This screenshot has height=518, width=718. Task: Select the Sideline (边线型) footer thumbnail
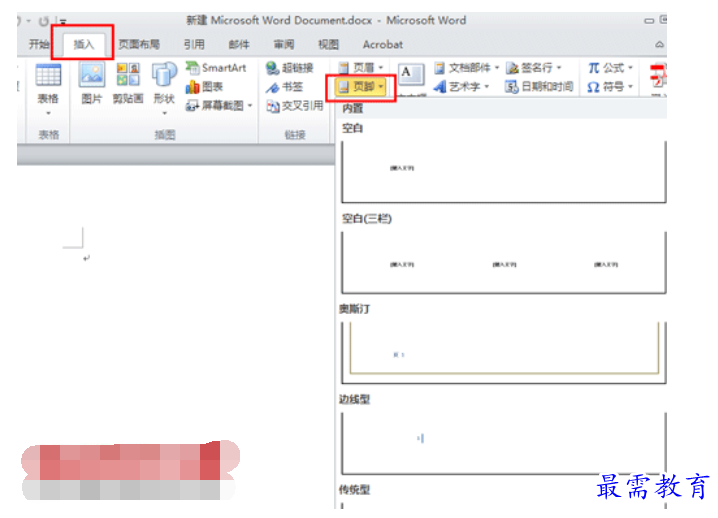click(x=504, y=443)
